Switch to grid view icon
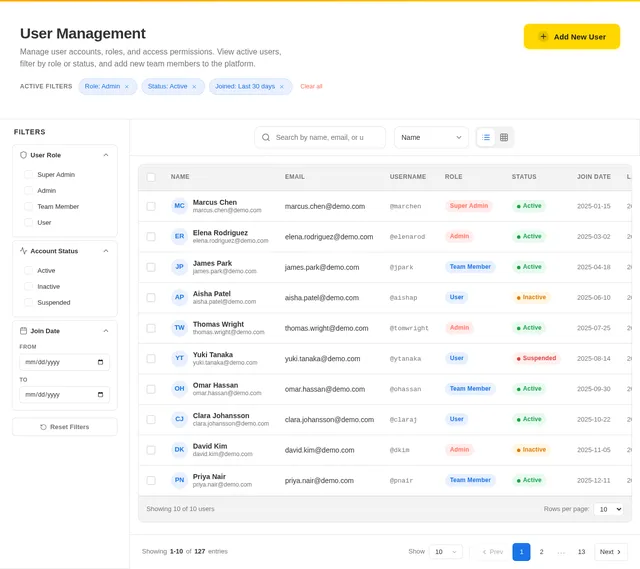This screenshot has width=640, height=569. coord(504,138)
